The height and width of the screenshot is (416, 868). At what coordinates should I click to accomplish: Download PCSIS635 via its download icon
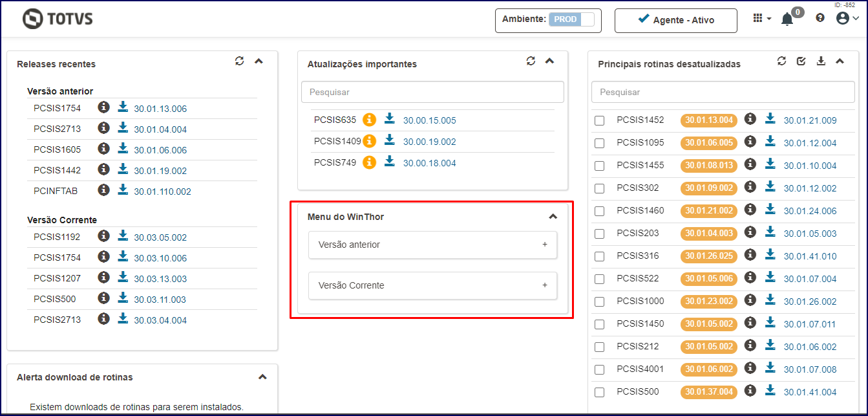click(x=389, y=118)
